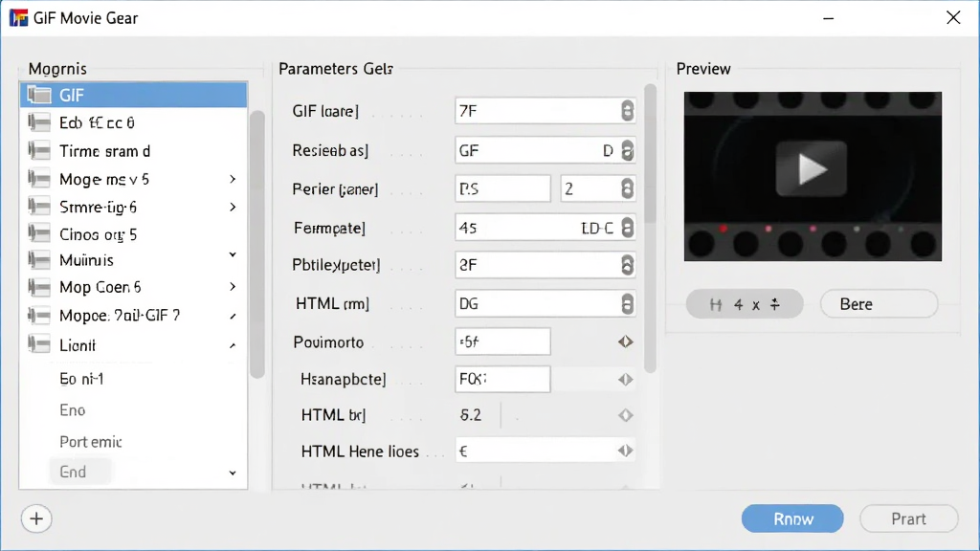Click the Pouimorto input field
Image resolution: width=980 pixels, height=551 pixels.
pyautogui.click(x=502, y=342)
